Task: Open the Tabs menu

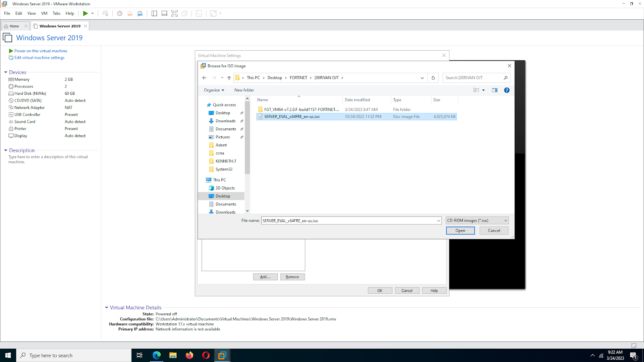Action: pos(56,13)
